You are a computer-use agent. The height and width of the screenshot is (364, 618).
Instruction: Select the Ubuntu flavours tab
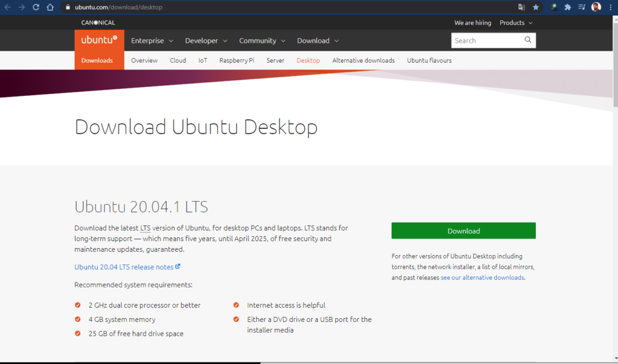429,60
